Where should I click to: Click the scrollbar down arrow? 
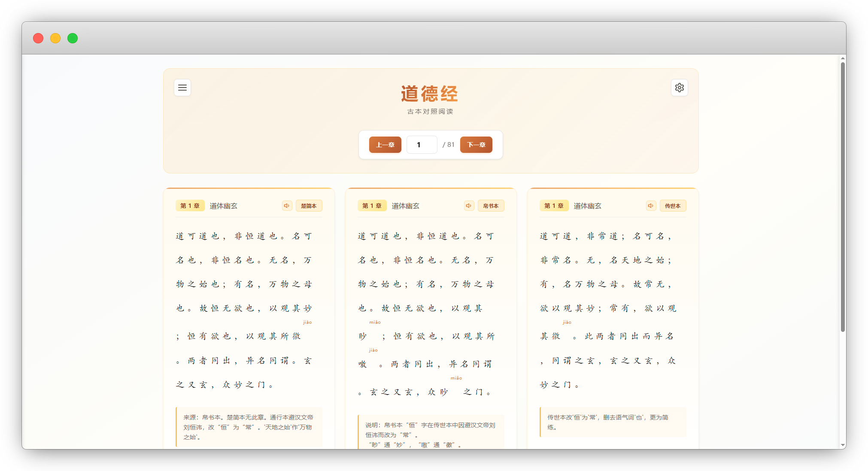coord(843,445)
